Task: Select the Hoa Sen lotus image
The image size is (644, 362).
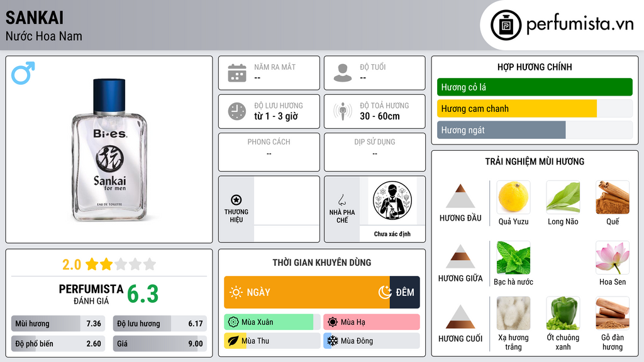Action: (613, 258)
